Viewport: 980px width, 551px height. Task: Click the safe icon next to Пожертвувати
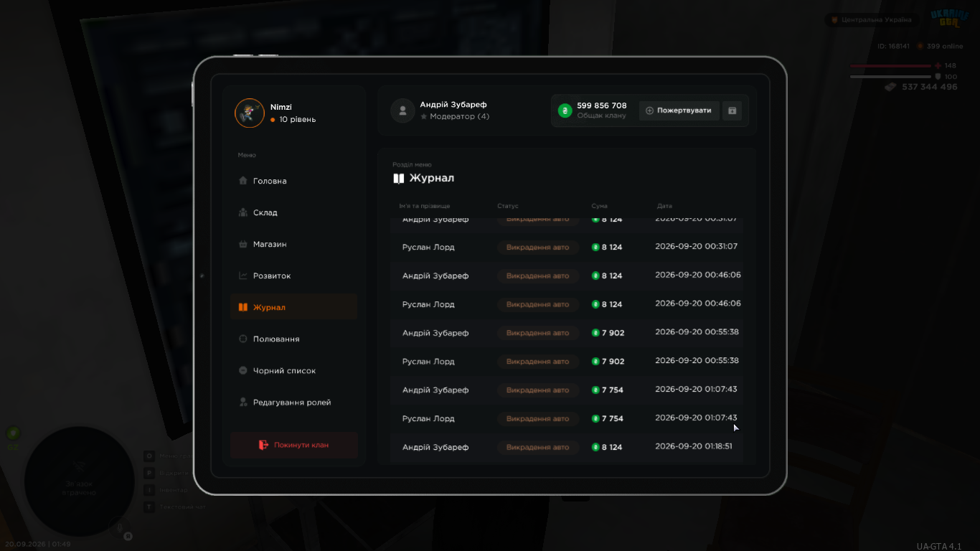[x=732, y=110]
